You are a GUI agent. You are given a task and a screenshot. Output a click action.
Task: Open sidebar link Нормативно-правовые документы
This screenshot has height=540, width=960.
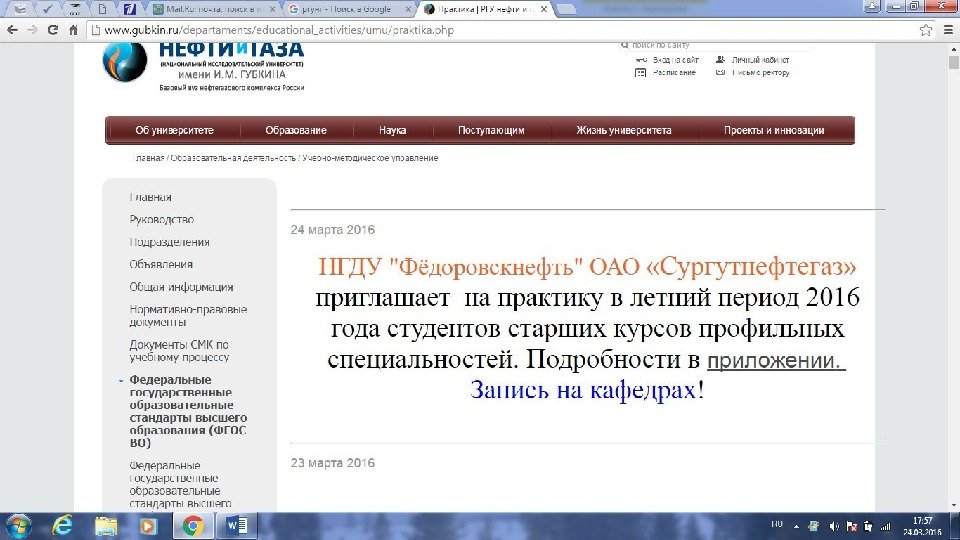coord(188,315)
